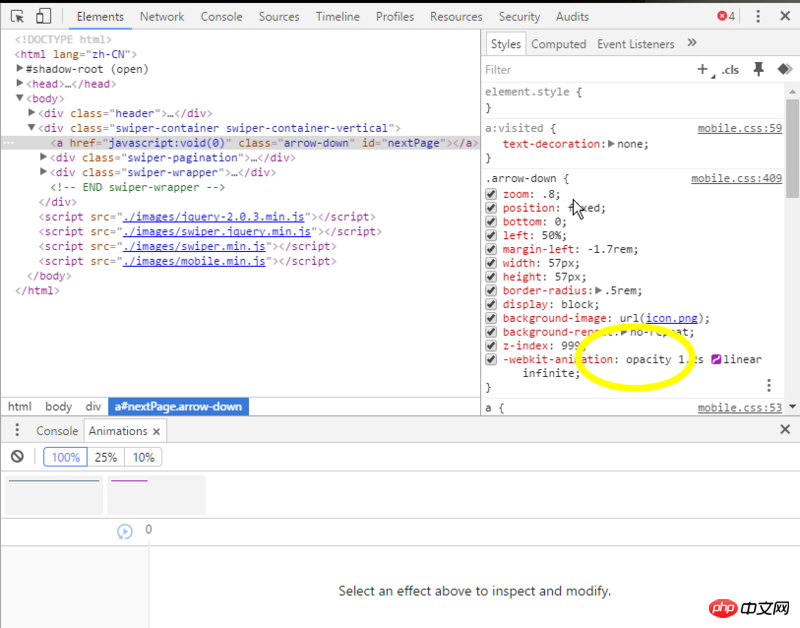Close the Animations drawer tab
This screenshot has width=800, height=628.
coord(157,432)
